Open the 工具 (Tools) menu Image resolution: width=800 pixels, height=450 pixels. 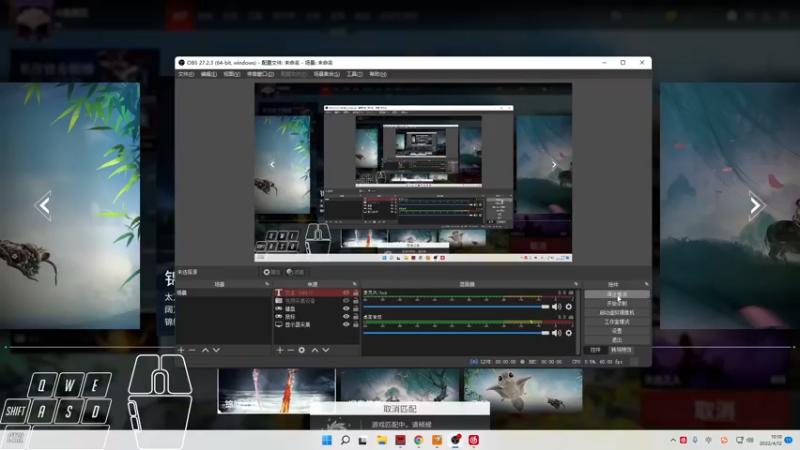pos(353,74)
